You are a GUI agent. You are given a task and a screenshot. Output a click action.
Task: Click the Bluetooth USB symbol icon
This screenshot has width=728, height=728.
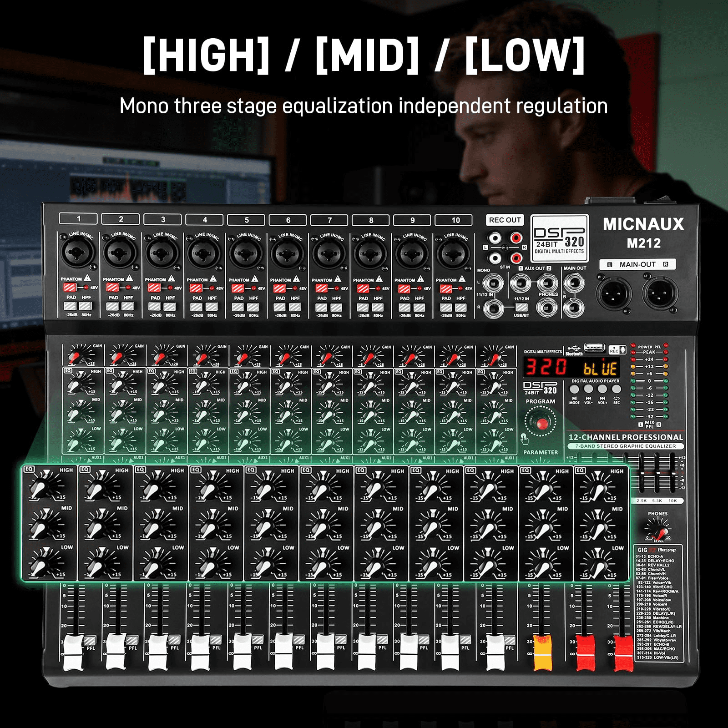[574, 348]
